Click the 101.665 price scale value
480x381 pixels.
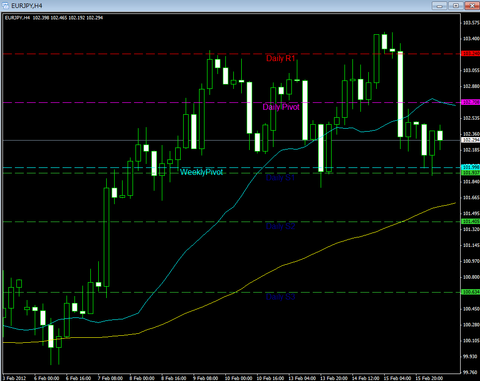pyautogui.click(x=471, y=198)
